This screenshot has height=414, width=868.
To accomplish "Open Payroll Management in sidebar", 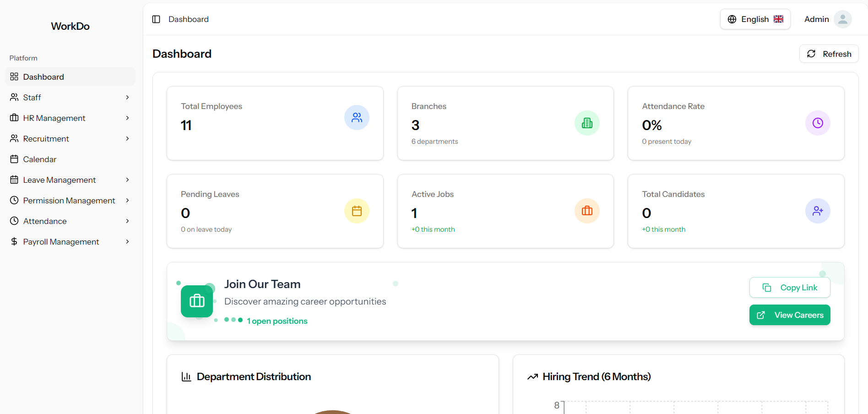I will tap(70, 241).
